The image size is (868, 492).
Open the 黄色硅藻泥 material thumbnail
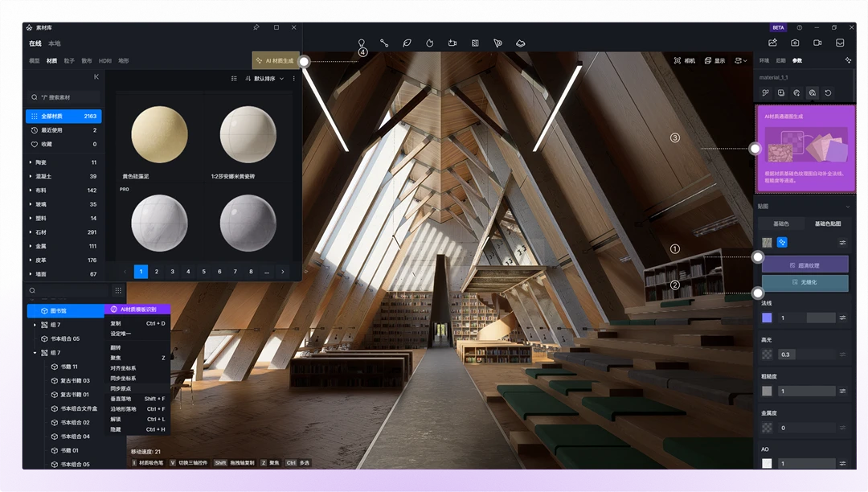coord(159,135)
